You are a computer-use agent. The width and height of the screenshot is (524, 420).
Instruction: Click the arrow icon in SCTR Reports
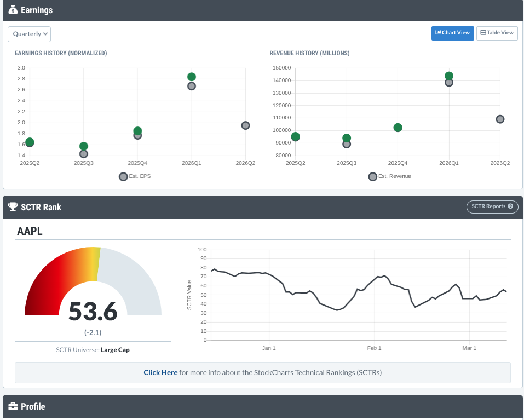[x=510, y=206]
